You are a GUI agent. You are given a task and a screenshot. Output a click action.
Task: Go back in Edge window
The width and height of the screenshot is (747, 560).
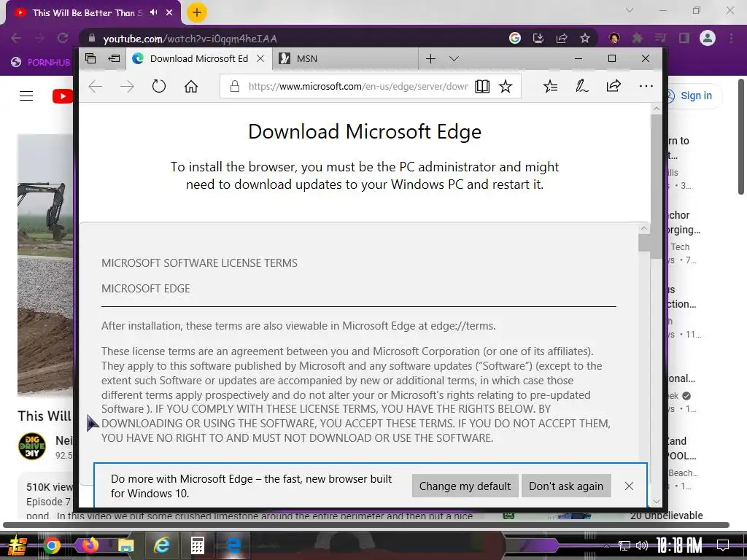click(x=96, y=86)
